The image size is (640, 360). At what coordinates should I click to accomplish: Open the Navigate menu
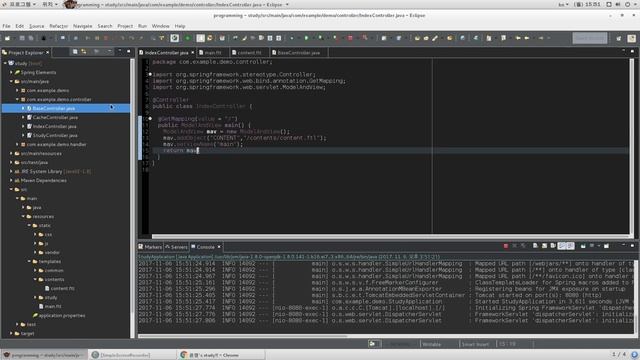[82, 26]
